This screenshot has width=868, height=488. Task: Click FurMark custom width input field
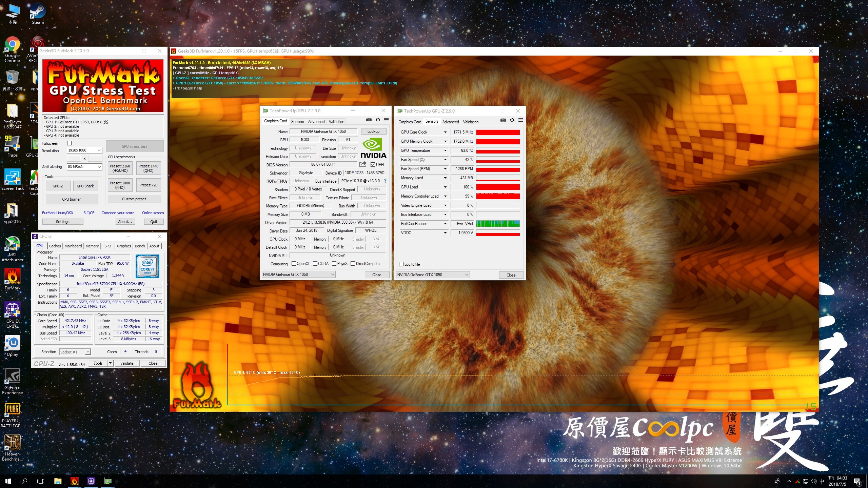pyautogui.click(x=74, y=158)
